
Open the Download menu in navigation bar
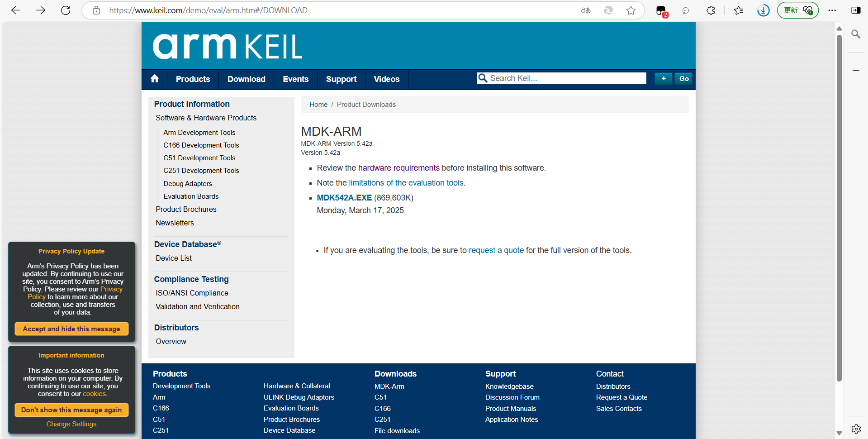[x=247, y=79]
